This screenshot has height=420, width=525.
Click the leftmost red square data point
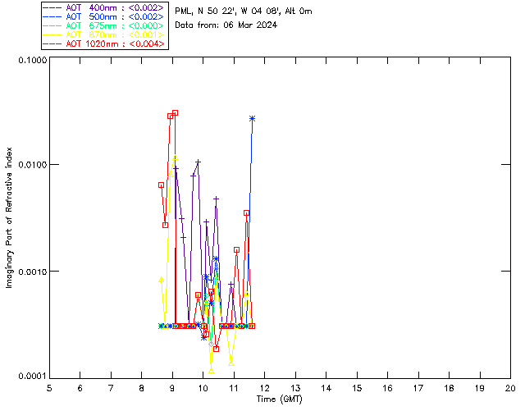click(x=161, y=185)
